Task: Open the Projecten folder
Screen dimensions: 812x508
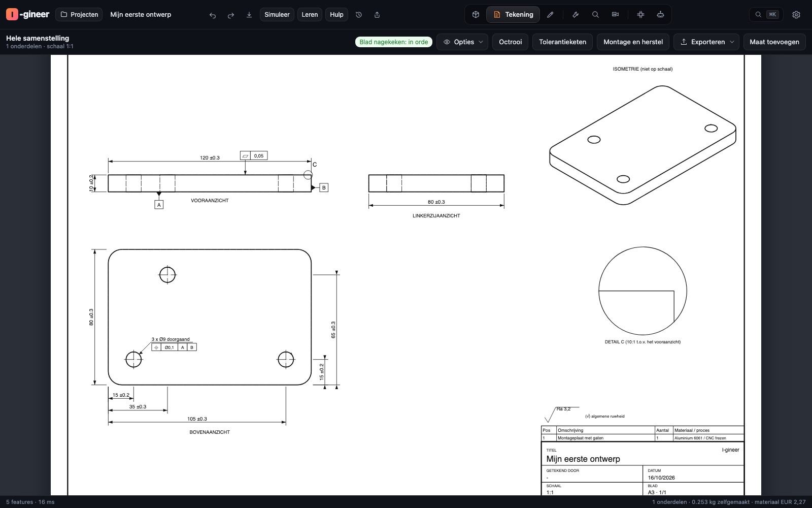Action: click(79, 15)
